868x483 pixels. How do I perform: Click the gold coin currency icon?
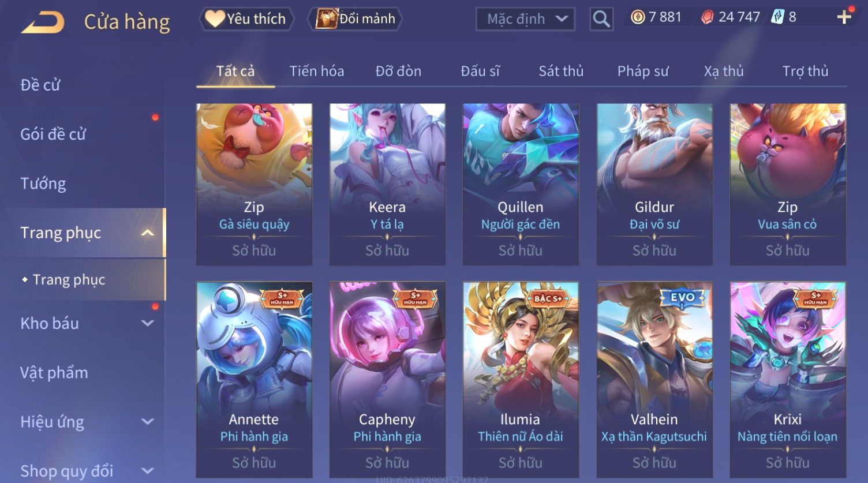pyautogui.click(x=637, y=17)
